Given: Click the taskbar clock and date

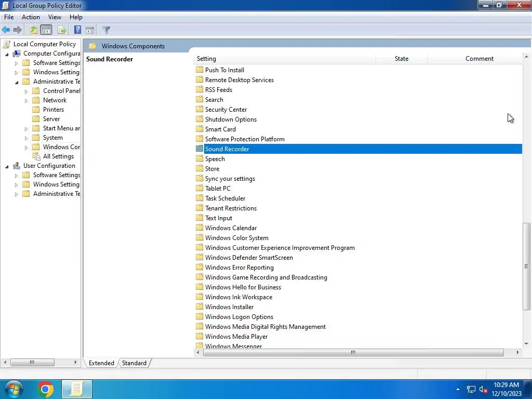Looking at the screenshot, I should (506, 389).
